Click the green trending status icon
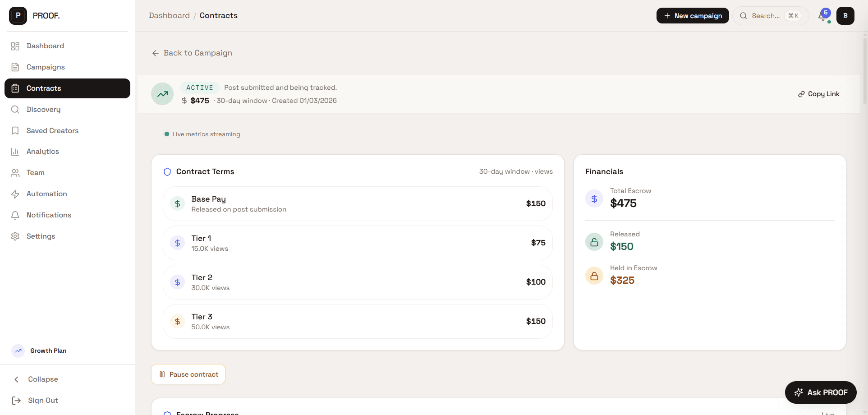 [162, 94]
